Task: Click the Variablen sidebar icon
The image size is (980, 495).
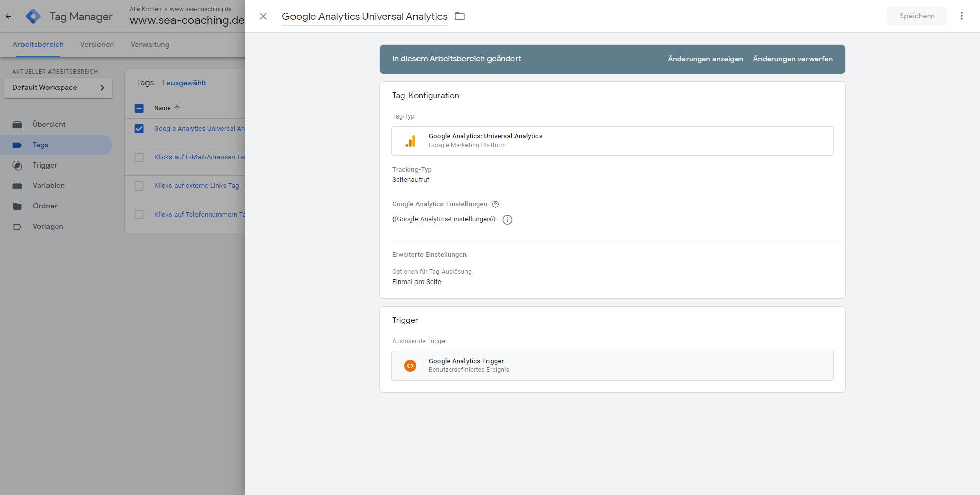Action: click(x=17, y=186)
